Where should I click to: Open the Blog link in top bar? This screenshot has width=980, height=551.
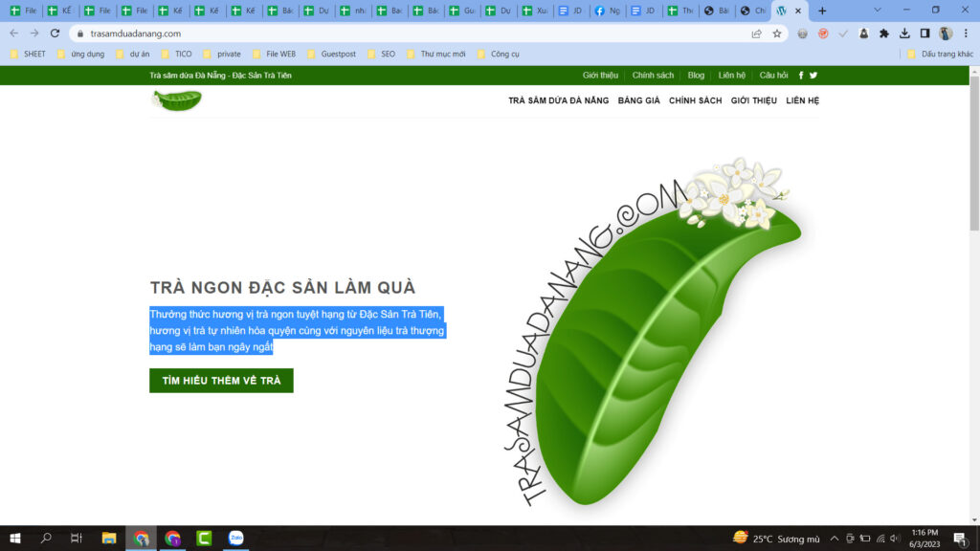click(696, 76)
